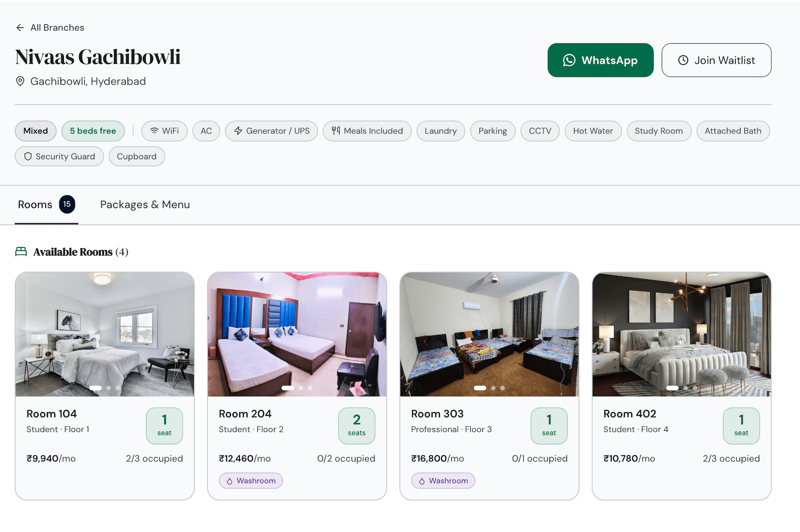Viewport: 800px width, 532px height.
Task: Click the 5 beds free badge
Action: click(x=93, y=131)
